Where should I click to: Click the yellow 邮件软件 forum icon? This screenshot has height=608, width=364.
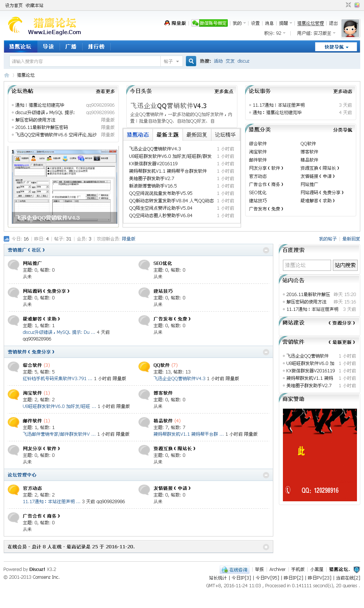click(x=14, y=422)
